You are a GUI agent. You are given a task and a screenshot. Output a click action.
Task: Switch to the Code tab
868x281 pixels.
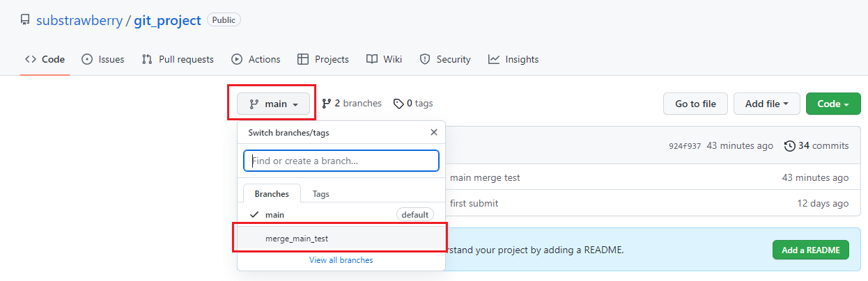coord(45,59)
